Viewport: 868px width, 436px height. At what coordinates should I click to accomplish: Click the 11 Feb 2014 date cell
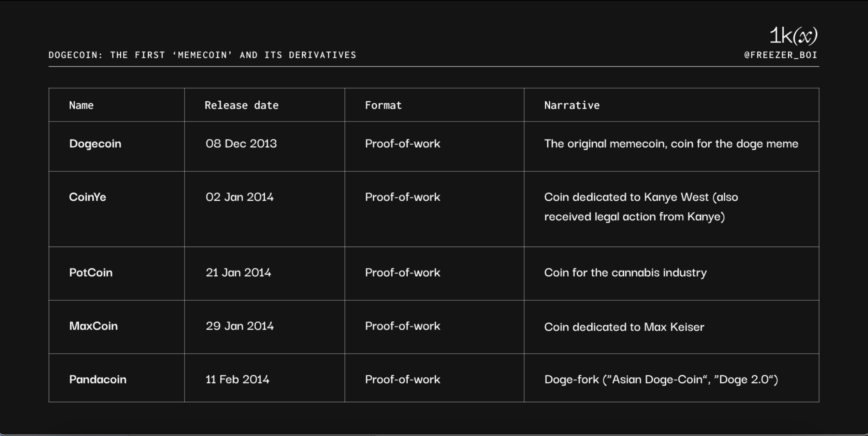click(x=237, y=379)
